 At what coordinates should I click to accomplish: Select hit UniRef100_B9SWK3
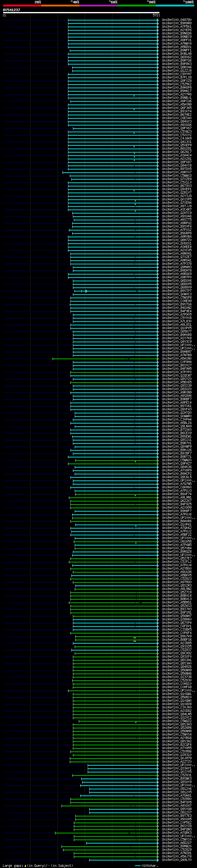pos(177,778)
